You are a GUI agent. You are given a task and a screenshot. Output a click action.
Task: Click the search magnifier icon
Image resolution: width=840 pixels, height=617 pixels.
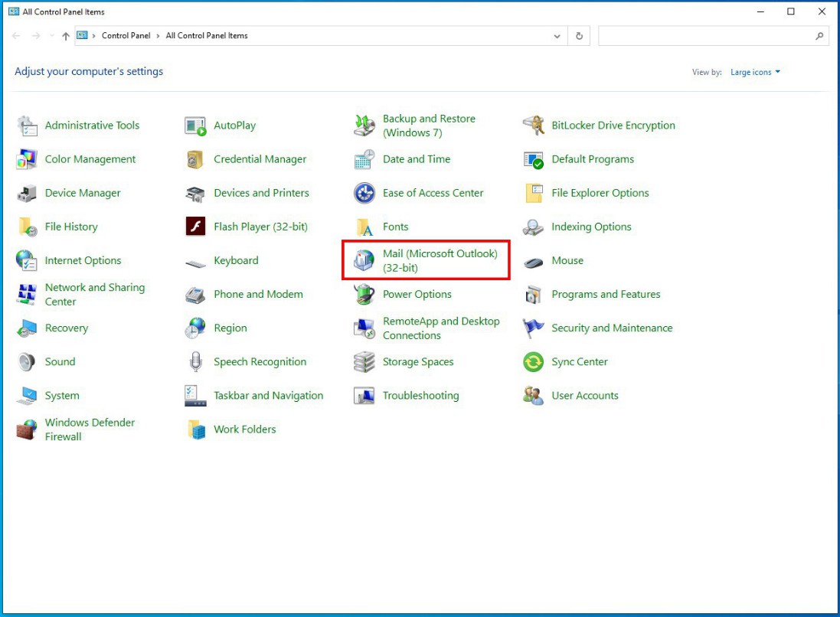(819, 36)
